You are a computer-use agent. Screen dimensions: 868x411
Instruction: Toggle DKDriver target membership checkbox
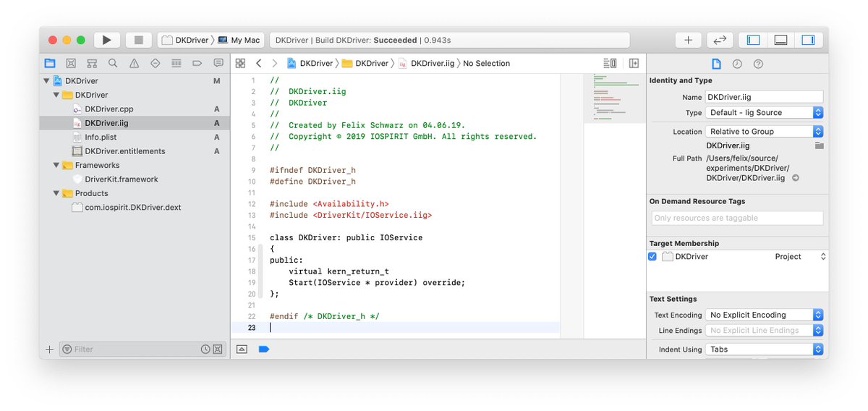(652, 257)
